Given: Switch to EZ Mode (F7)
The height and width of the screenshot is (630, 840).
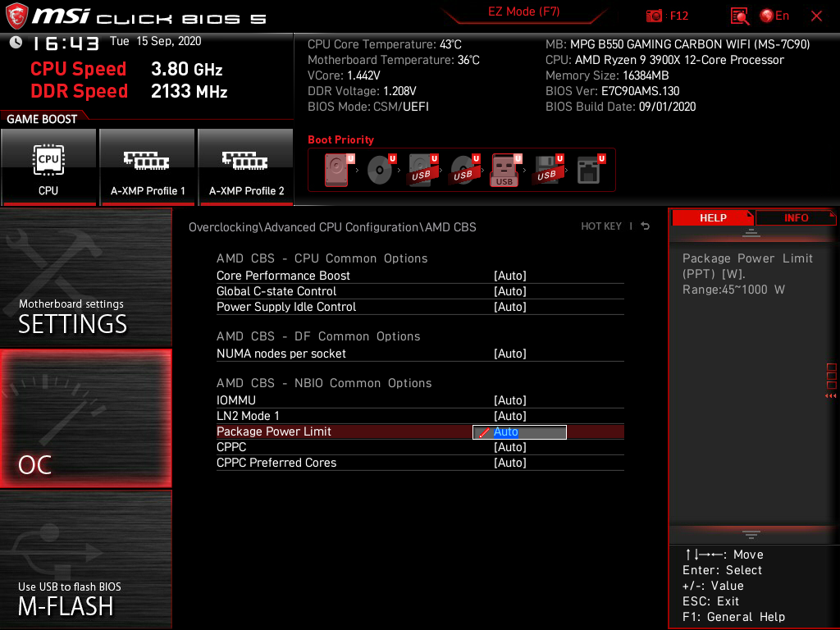Looking at the screenshot, I should click(523, 12).
